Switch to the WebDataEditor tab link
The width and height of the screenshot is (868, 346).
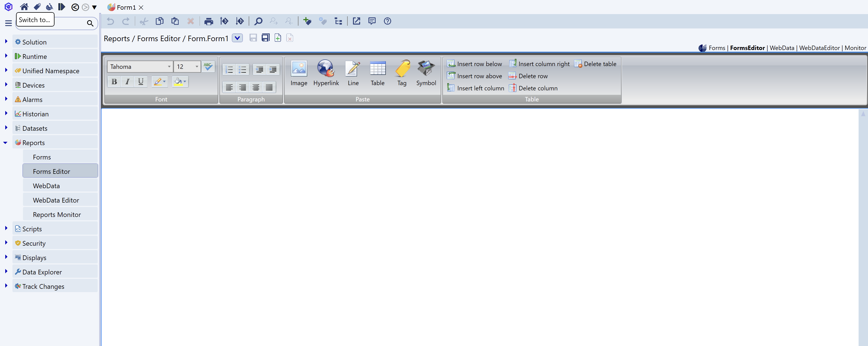(x=819, y=48)
